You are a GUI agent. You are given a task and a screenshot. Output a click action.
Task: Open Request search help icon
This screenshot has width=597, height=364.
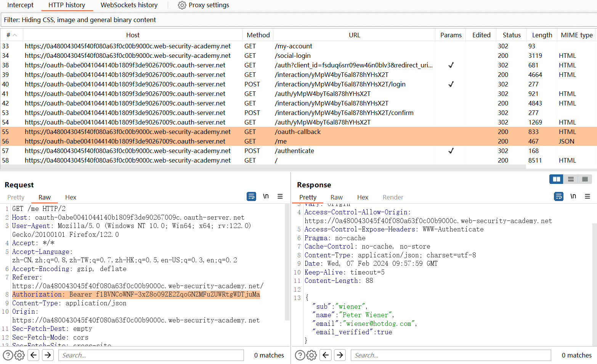[8, 355]
